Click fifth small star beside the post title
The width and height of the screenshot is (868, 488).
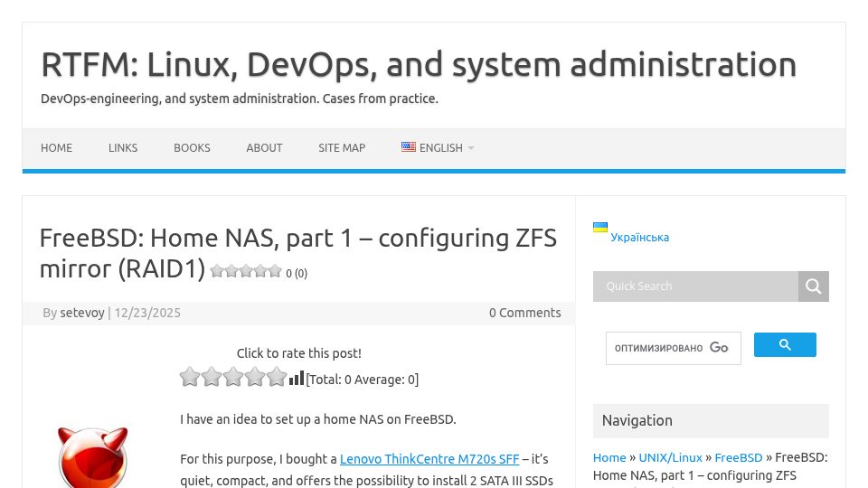click(275, 271)
